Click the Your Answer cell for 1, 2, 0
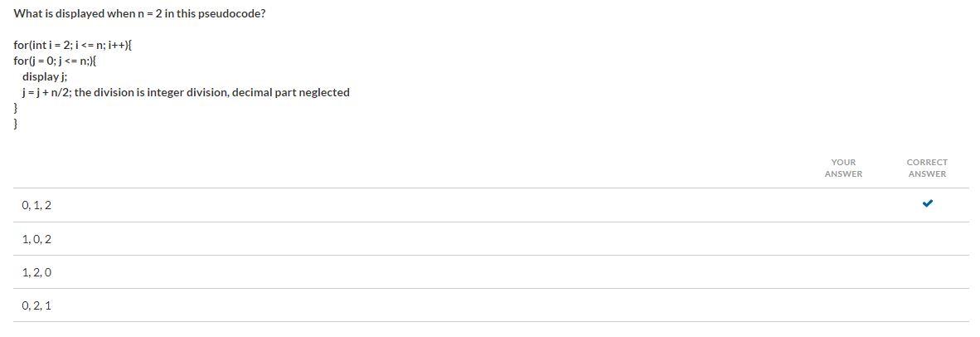This screenshot has width=980, height=337. (x=843, y=272)
